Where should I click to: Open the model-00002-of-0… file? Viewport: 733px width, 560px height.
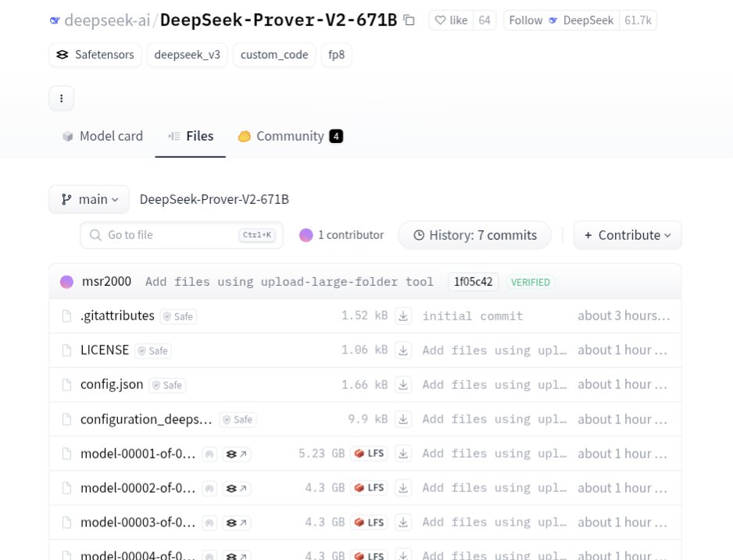(x=138, y=488)
